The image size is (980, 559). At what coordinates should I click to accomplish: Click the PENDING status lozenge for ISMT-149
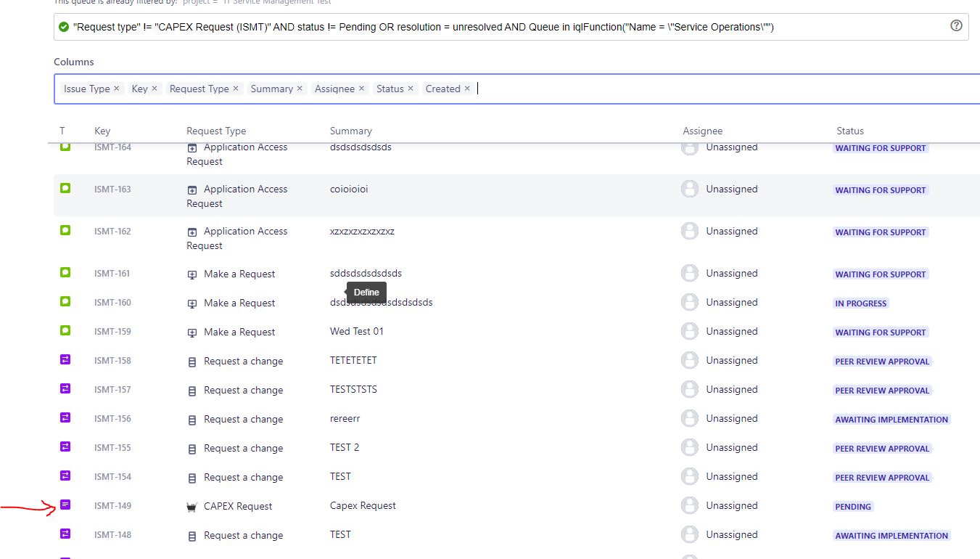tap(853, 506)
